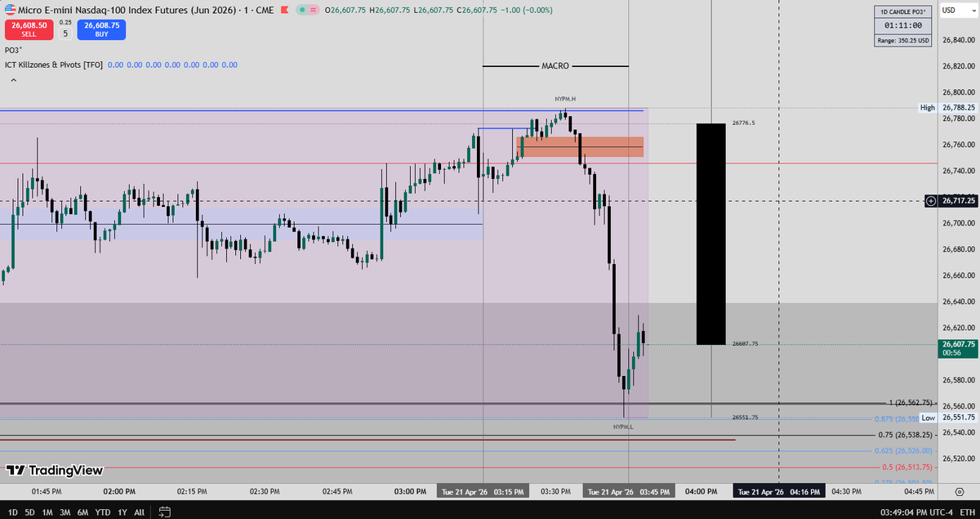Set time range to 1M
The width and height of the screenshot is (980, 519).
[47, 512]
